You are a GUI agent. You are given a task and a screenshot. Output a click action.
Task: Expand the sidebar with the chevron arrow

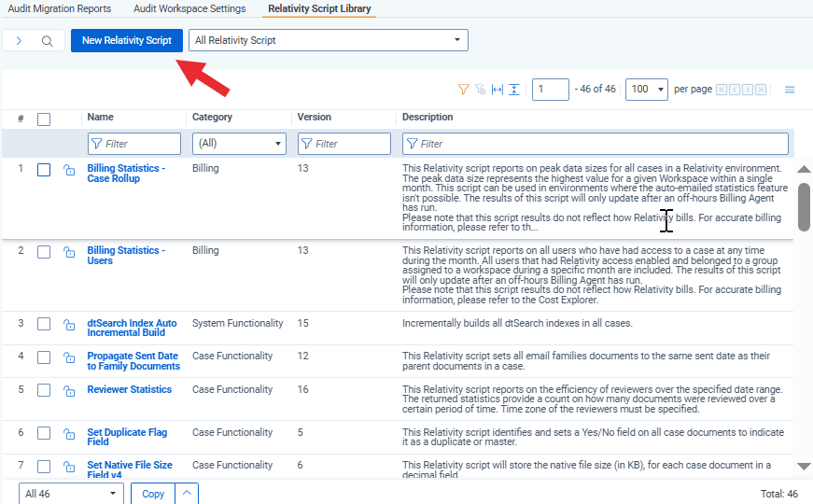(19, 40)
